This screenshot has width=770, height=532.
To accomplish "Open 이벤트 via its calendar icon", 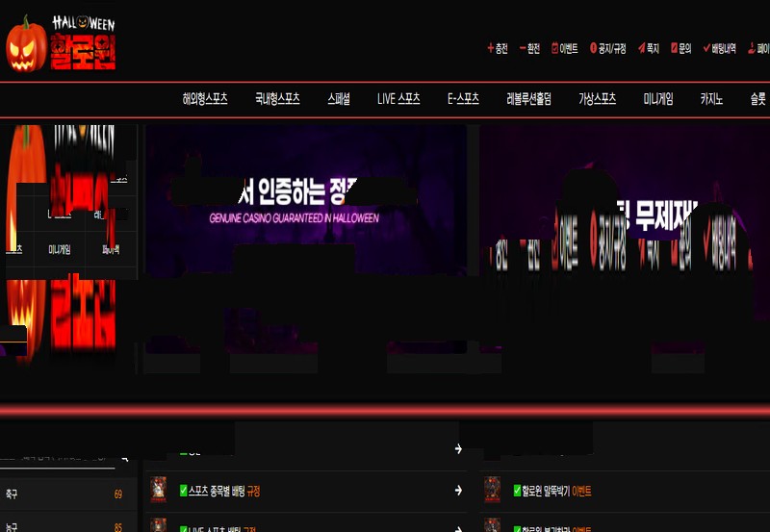I will pyautogui.click(x=554, y=48).
